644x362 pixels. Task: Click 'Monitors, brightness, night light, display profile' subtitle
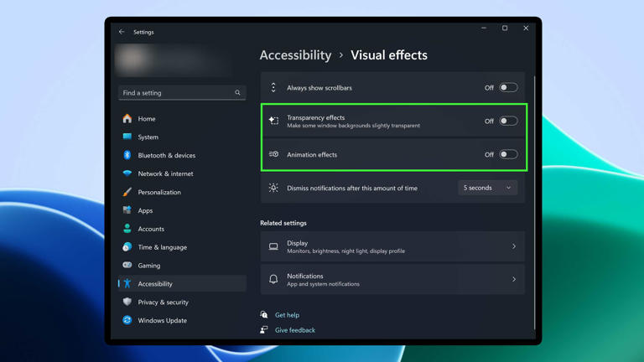click(x=345, y=251)
